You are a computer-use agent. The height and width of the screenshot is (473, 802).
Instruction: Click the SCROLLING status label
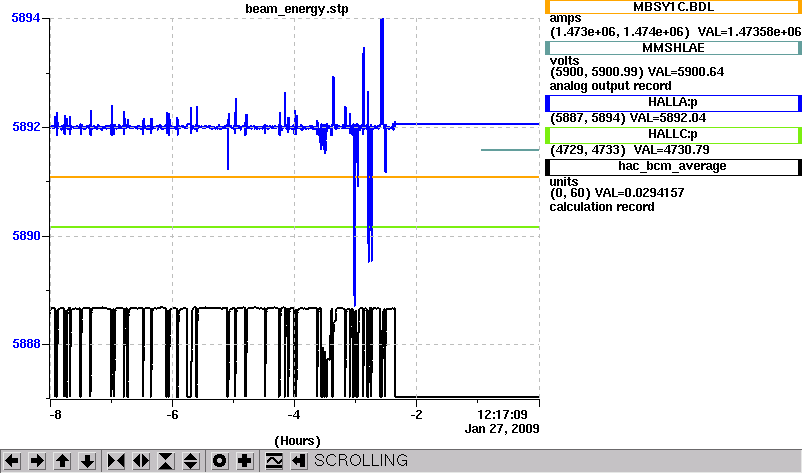(x=361, y=461)
